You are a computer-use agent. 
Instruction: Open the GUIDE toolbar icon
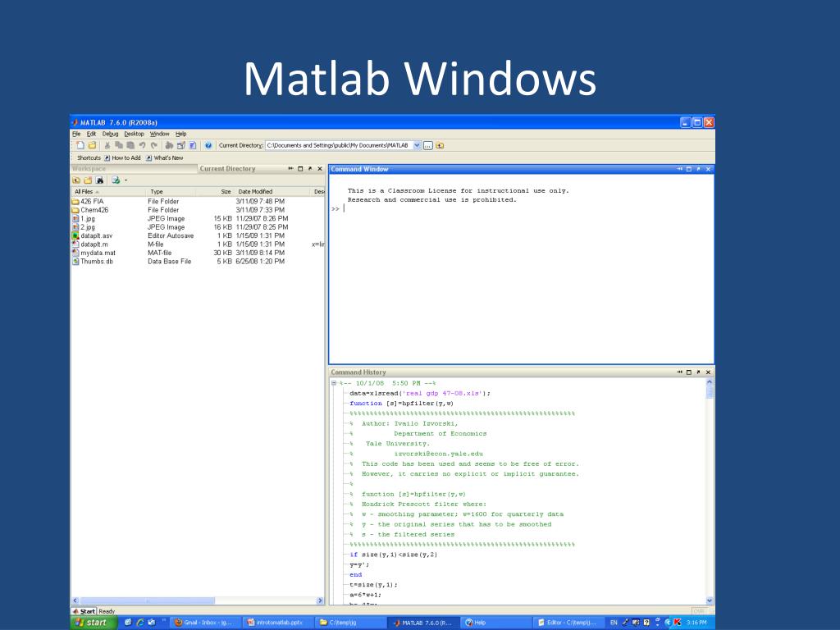(181, 145)
